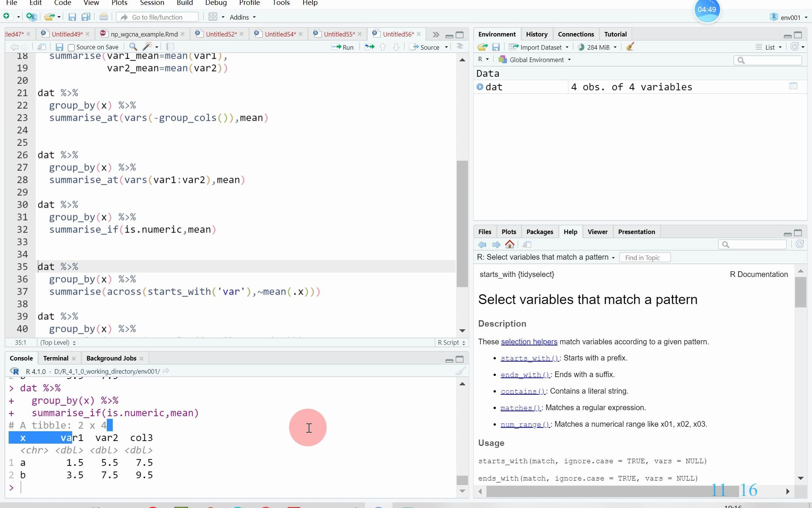812x508 pixels.
Task: Click the compile report notebook icon
Action: pyautogui.click(x=170, y=47)
